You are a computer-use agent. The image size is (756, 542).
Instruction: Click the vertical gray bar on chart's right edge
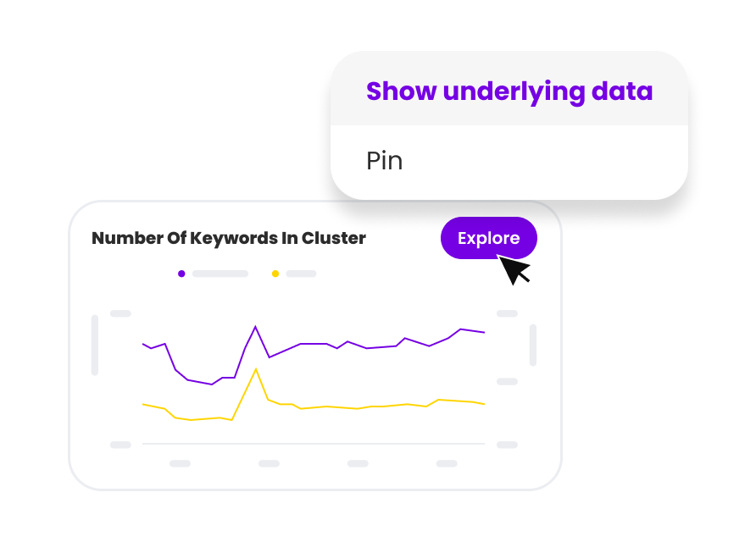(533, 345)
